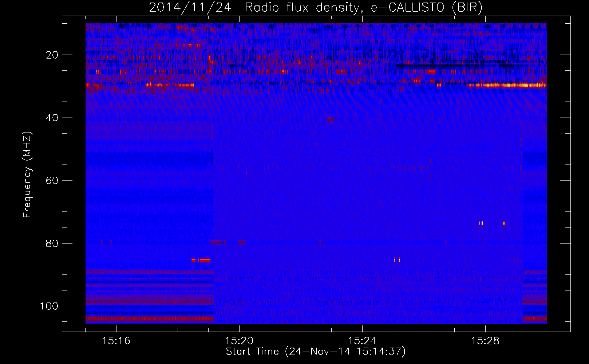Viewport: 589px width, 364px height.
Task: Click the x-axis label "Start Time (24-Nov-14 15:14:37)"
Action: click(x=316, y=352)
